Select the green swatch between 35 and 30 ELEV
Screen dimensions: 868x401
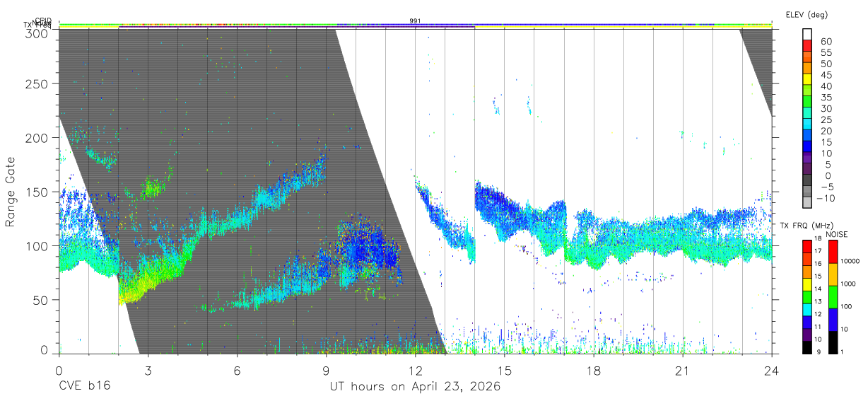[x=807, y=102]
